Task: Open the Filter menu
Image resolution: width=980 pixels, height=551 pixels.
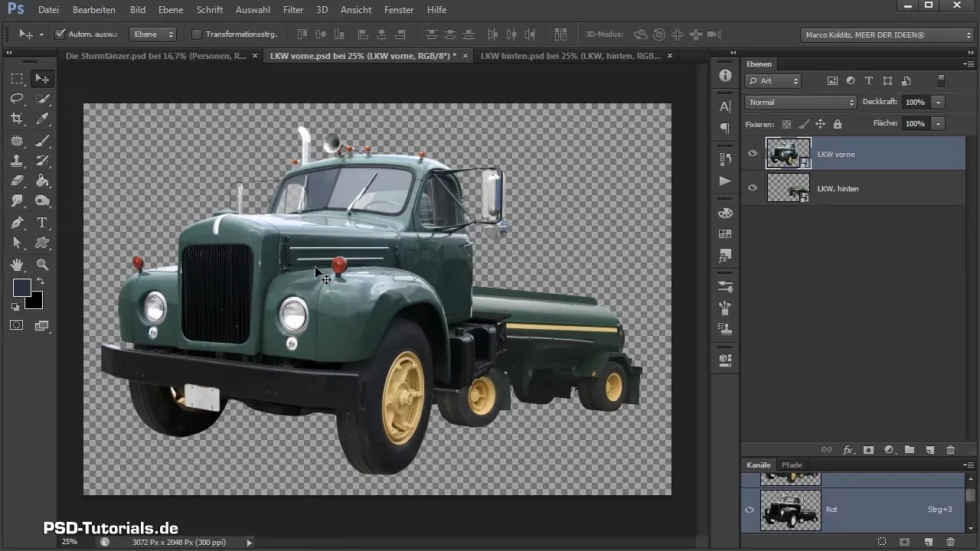Action: pyautogui.click(x=293, y=10)
